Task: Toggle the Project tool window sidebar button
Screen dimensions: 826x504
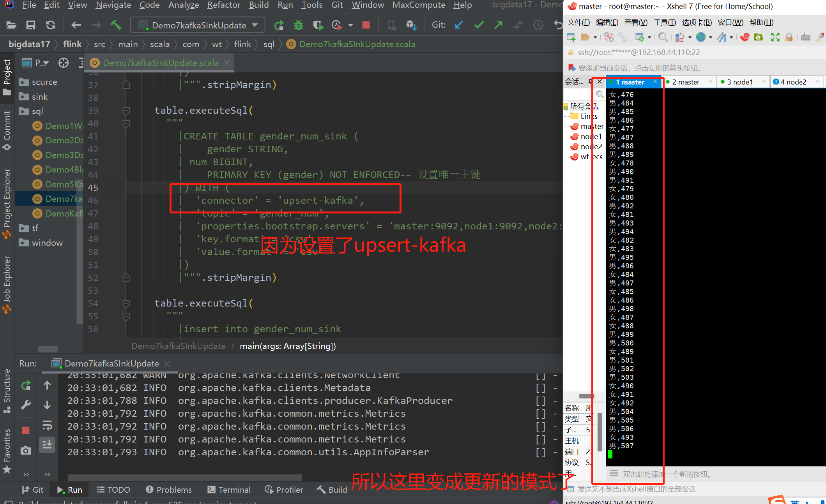Action: [x=7, y=77]
